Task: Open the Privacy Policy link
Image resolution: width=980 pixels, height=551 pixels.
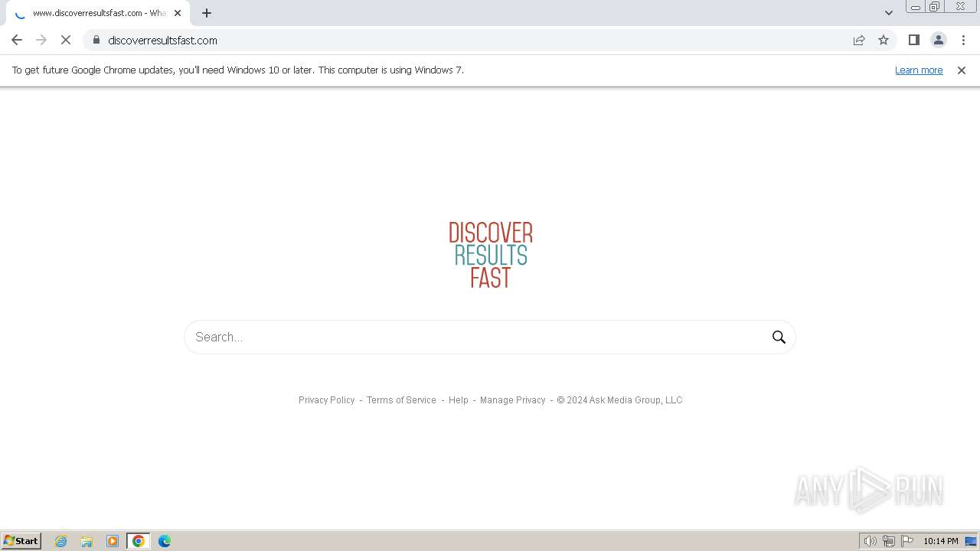Action: pos(326,400)
